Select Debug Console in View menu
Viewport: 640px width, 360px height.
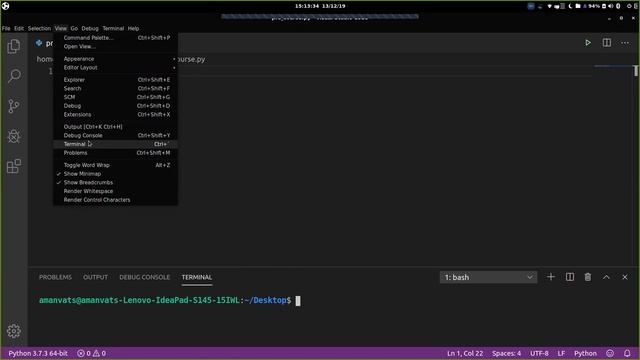pos(116,136)
